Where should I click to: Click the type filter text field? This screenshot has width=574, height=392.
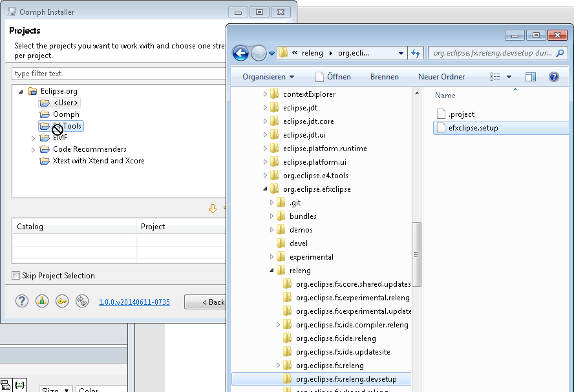(x=119, y=74)
